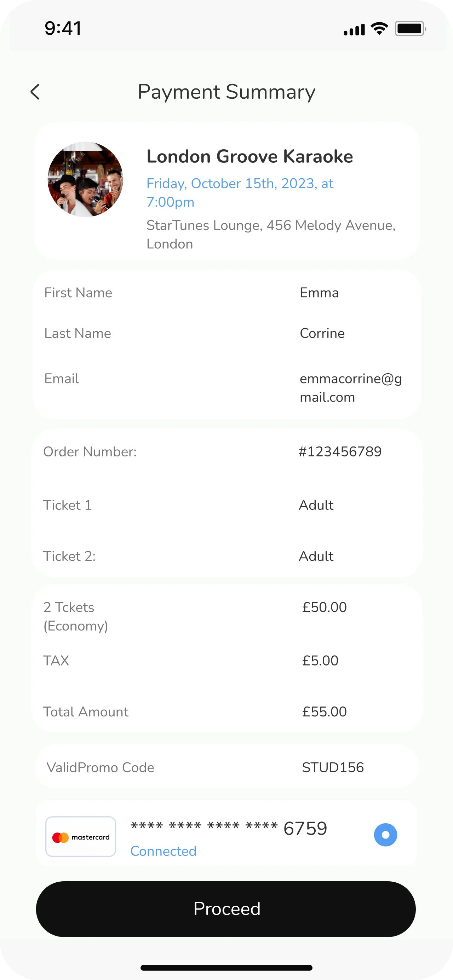This screenshot has height=980, width=453.
Task: Click the email emmacorrine@gmail.com value
Action: (x=351, y=388)
